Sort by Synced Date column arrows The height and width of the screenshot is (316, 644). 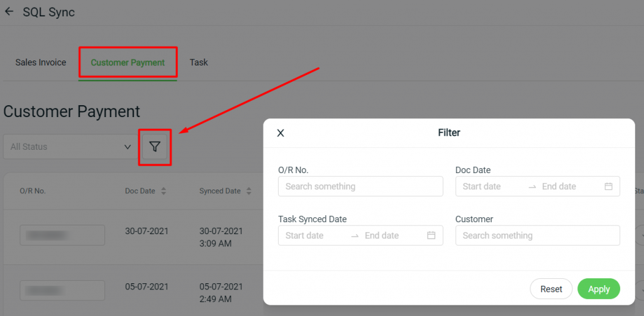click(x=248, y=191)
